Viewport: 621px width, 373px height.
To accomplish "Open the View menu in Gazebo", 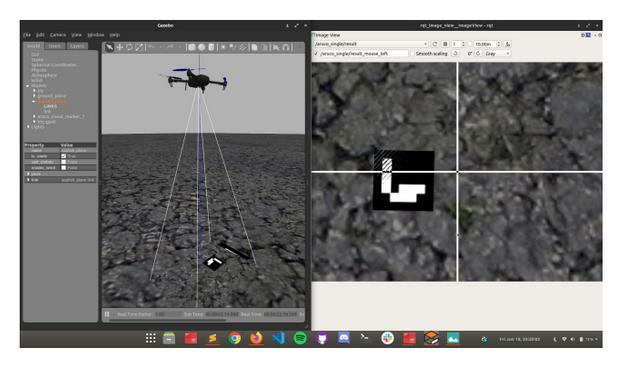I will 76,35.
